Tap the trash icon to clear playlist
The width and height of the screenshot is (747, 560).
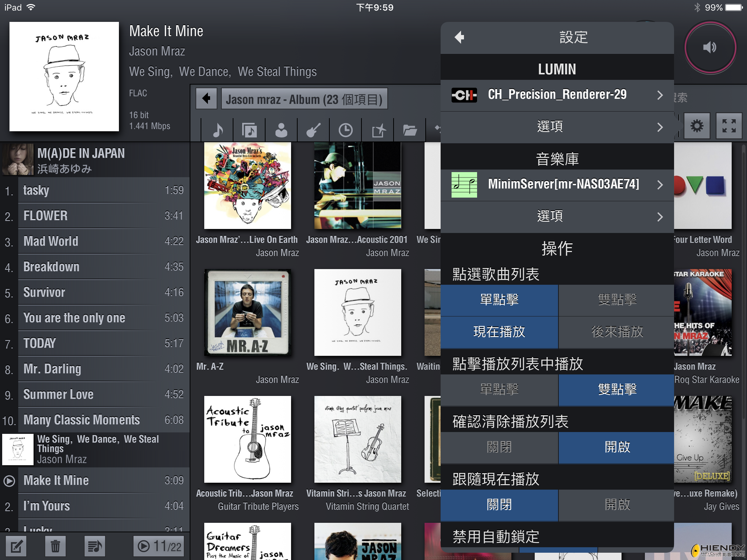coord(55,546)
